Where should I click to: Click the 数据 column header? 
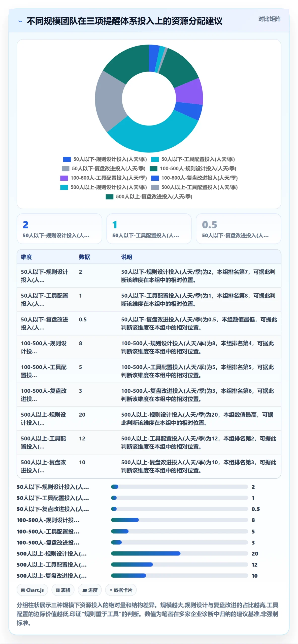click(84, 257)
